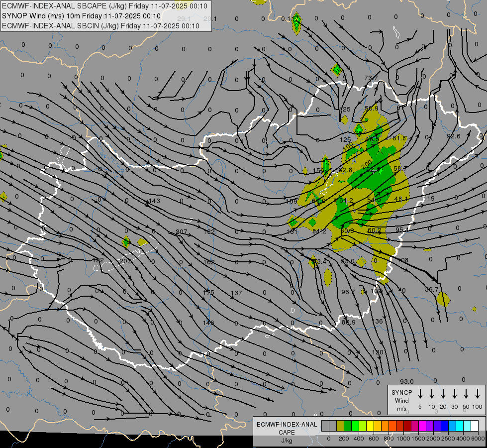Click the map value '202' near the lake
The width and height of the screenshot is (487, 448).
click(x=125, y=261)
